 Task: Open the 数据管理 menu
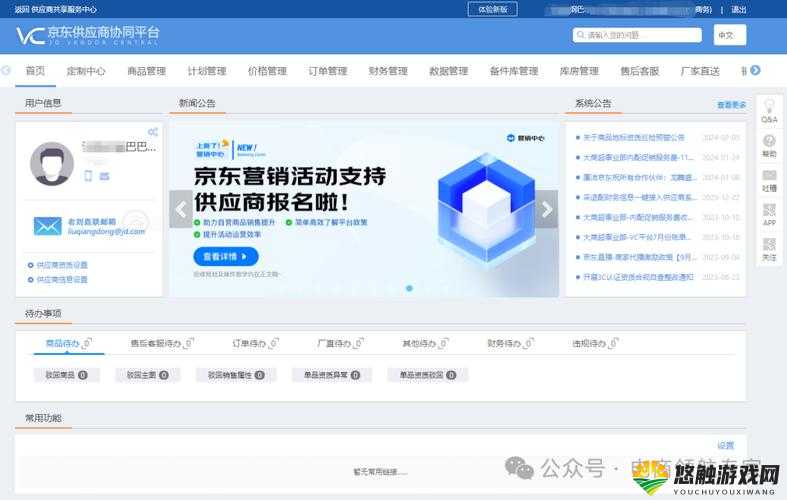pos(449,71)
